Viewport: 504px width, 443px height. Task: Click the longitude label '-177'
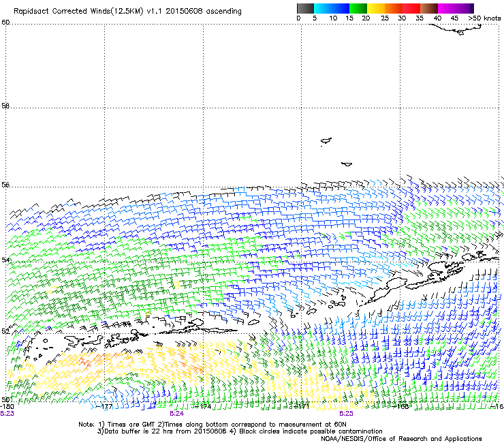[x=104, y=407]
